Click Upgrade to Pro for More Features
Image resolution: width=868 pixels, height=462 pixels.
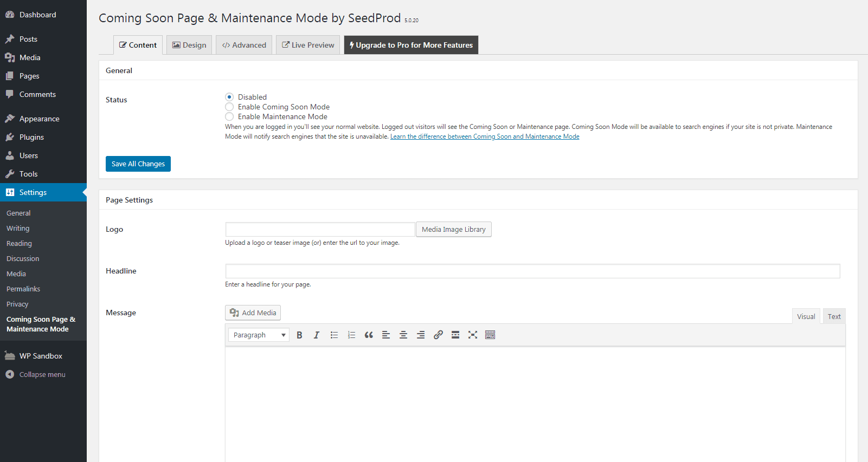[x=411, y=45]
